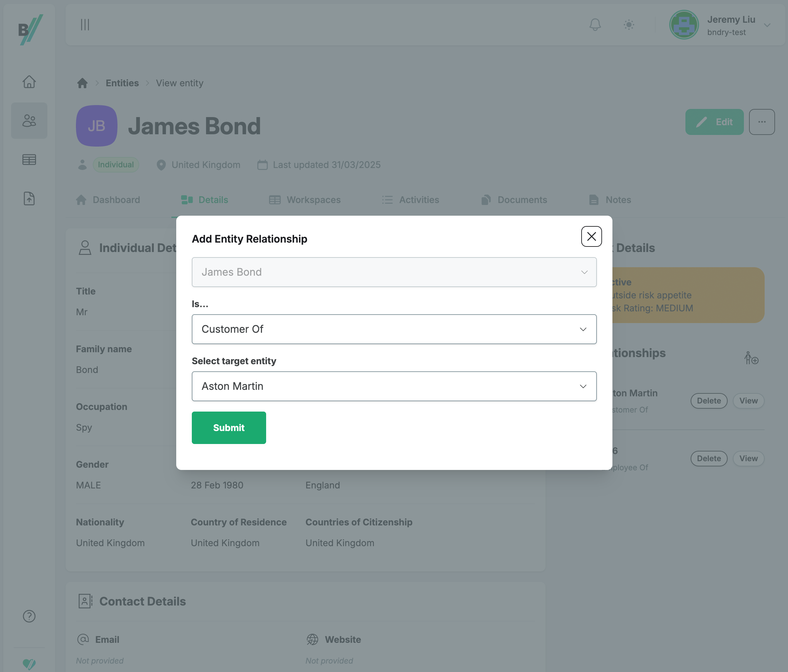The image size is (788, 672).
Task: Open the document upload sidebar icon
Action: pyautogui.click(x=29, y=198)
